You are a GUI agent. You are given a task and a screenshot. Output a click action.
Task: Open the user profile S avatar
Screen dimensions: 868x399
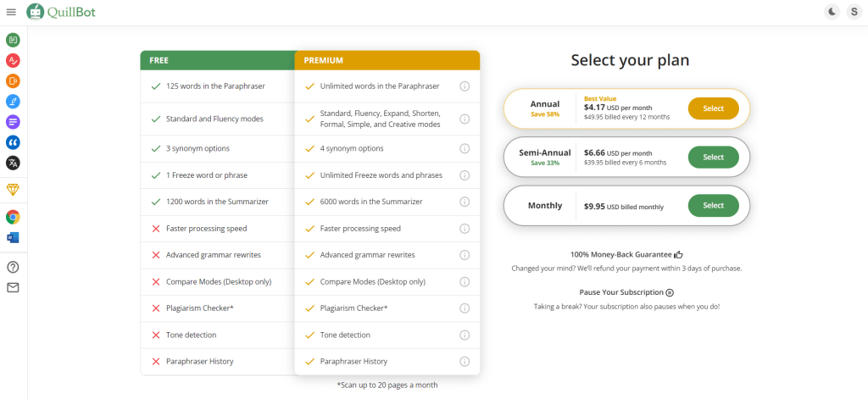click(x=854, y=12)
